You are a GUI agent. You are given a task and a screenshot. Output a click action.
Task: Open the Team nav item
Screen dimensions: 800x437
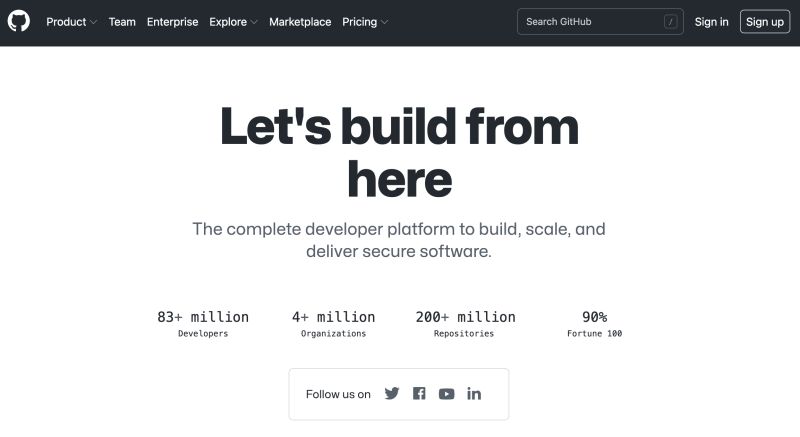click(122, 22)
